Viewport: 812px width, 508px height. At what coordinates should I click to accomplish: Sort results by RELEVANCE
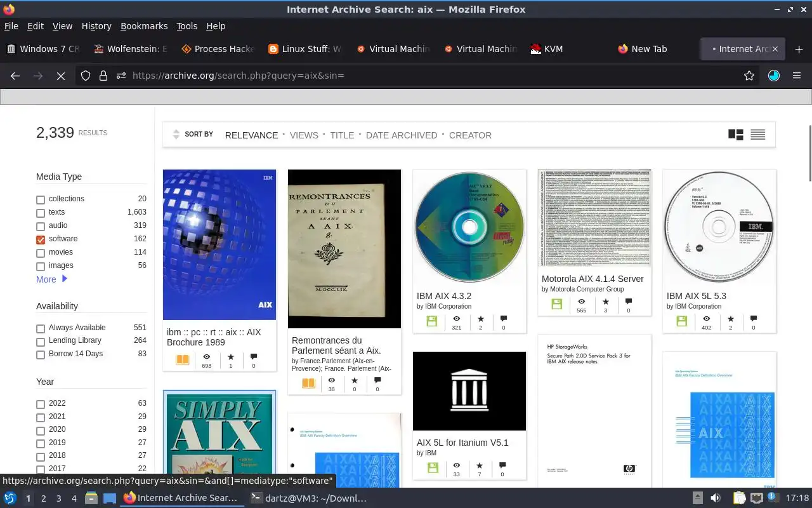click(x=251, y=135)
